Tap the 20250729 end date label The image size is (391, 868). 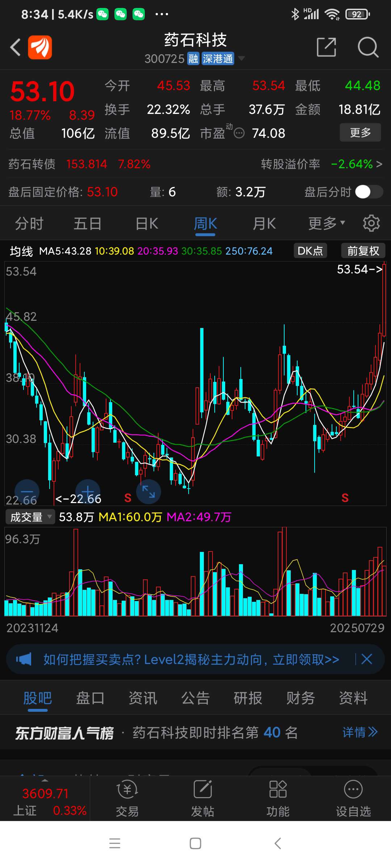tap(357, 628)
